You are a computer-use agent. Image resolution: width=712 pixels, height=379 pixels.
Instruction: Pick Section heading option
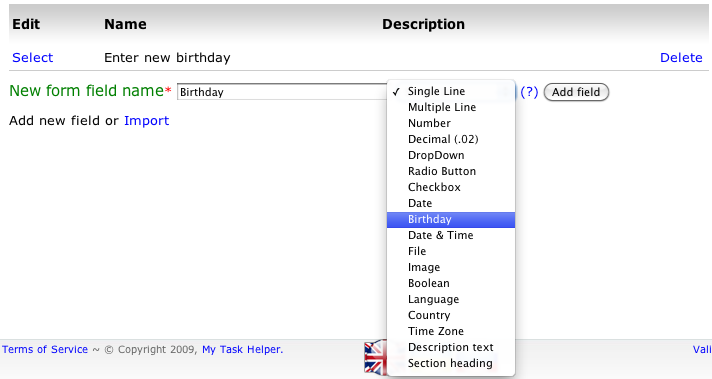pos(450,363)
